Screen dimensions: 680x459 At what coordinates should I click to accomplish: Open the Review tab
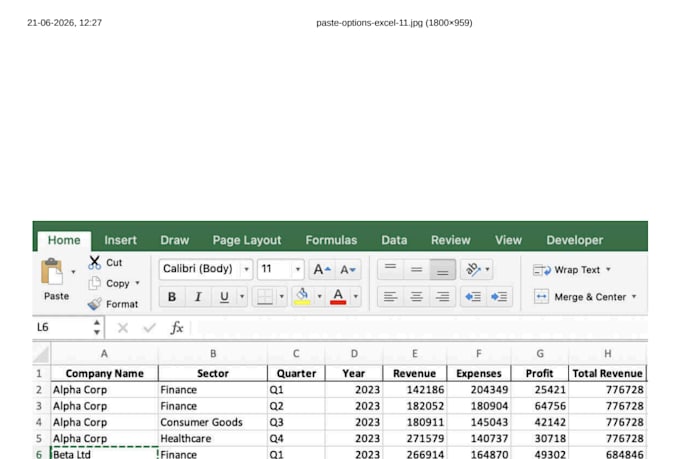451,240
